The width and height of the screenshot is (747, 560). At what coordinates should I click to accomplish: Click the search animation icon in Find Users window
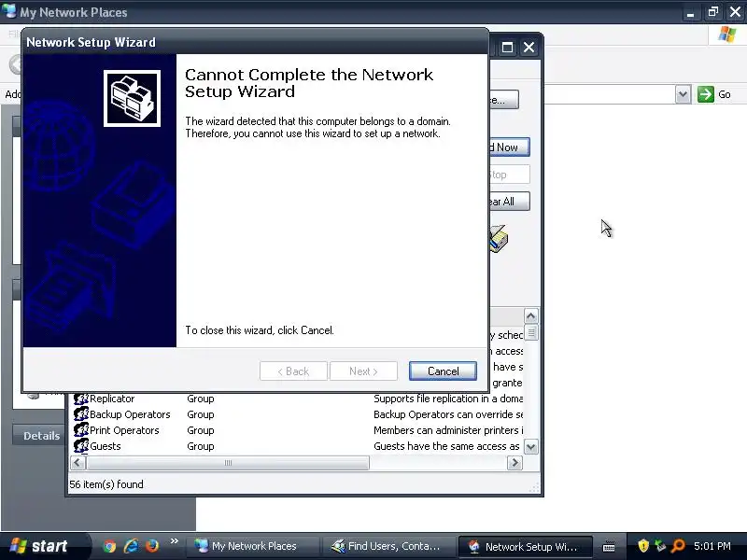[x=499, y=239]
